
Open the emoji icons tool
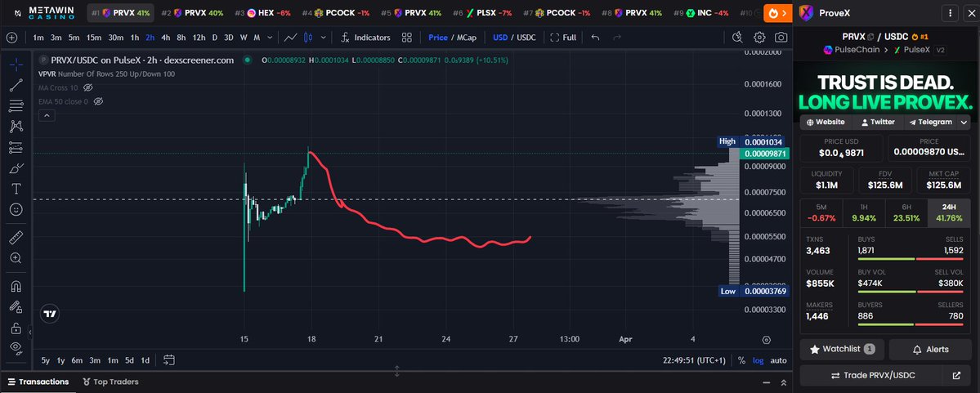point(16,209)
